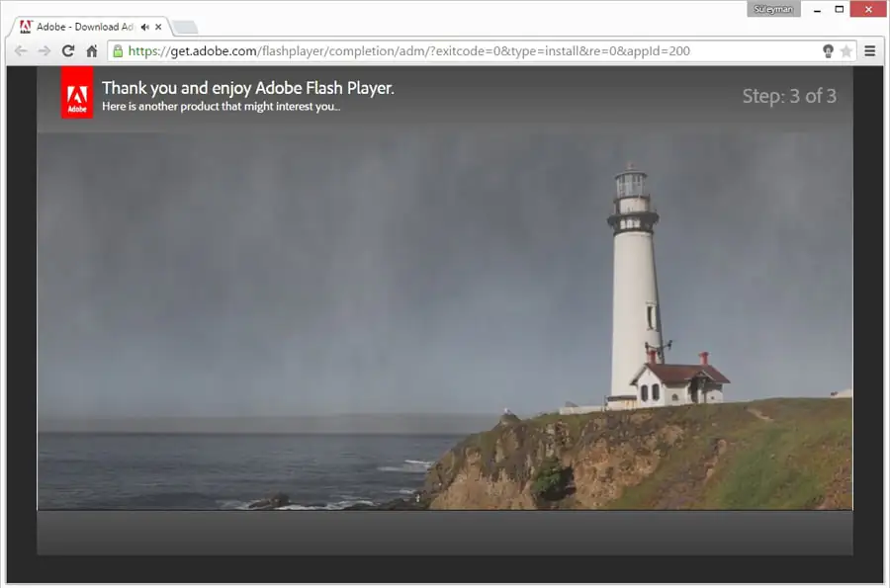Click the forward navigation arrow

(43, 50)
